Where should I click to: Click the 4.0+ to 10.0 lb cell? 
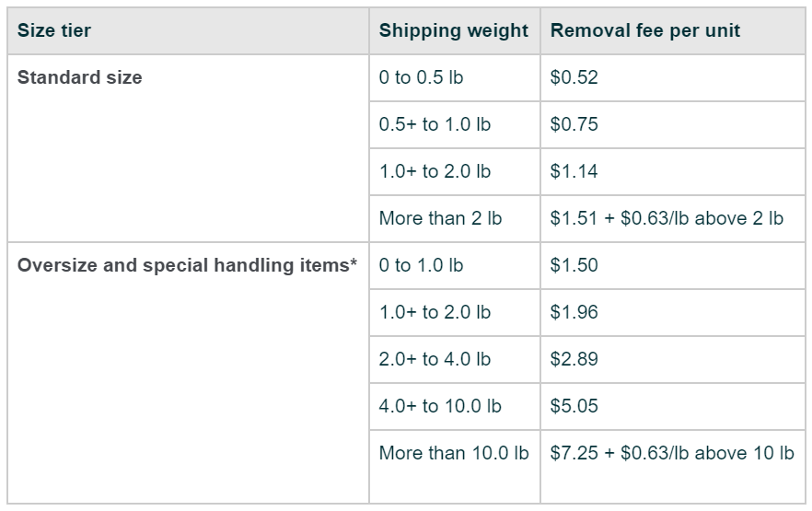[440, 406]
